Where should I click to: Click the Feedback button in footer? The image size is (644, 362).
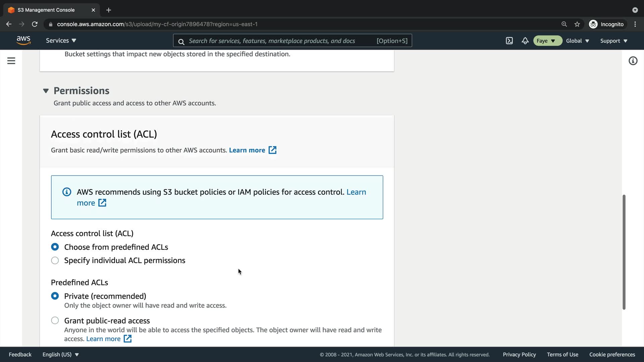(x=20, y=354)
